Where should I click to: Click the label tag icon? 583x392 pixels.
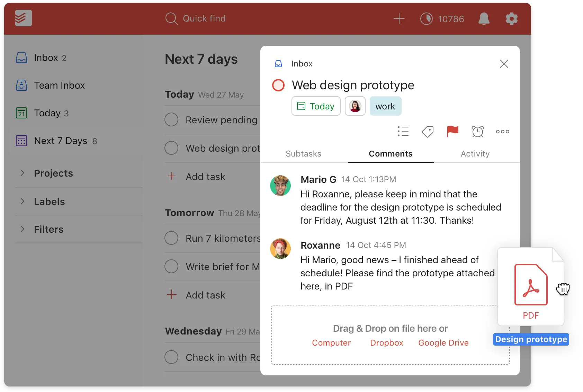pos(428,132)
